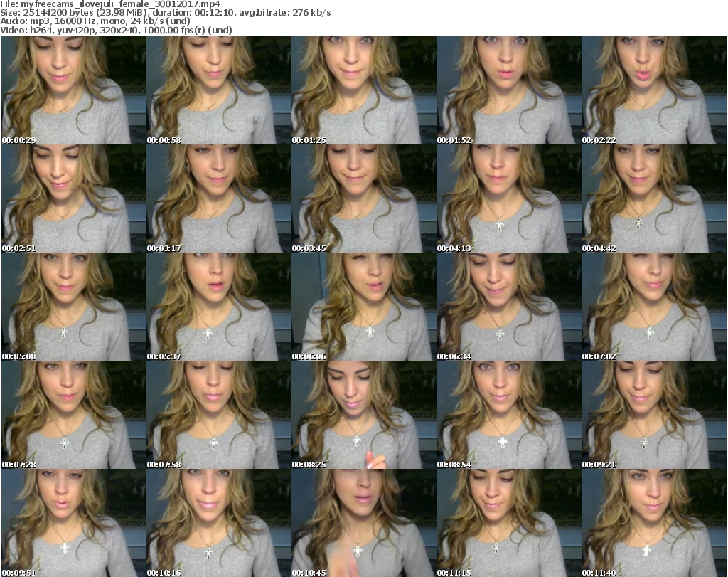This screenshot has height=577, width=728.
Task: Click the Audio mp3 info line
Action: (95, 21)
